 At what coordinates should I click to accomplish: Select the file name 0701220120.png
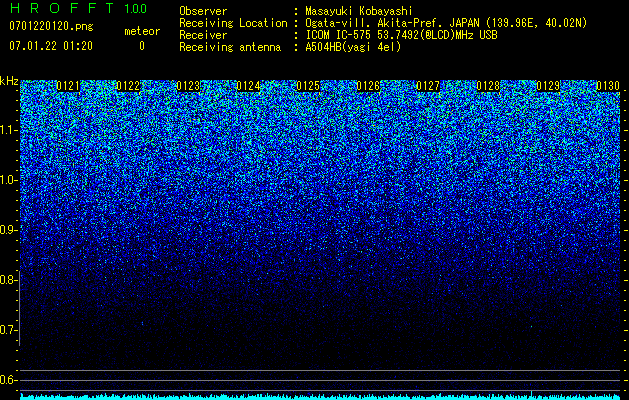coord(51,27)
